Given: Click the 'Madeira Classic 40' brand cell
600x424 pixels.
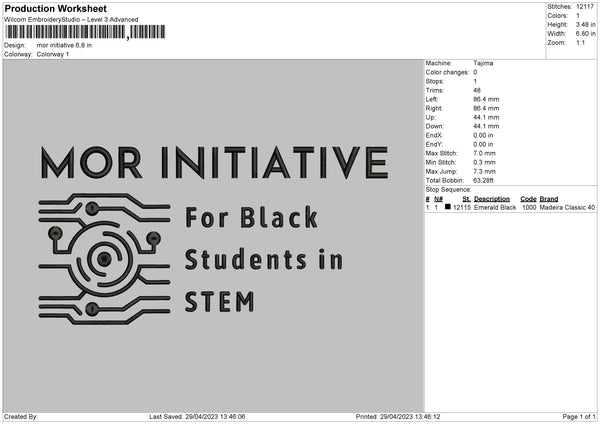Looking at the screenshot, I should click(x=567, y=207).
